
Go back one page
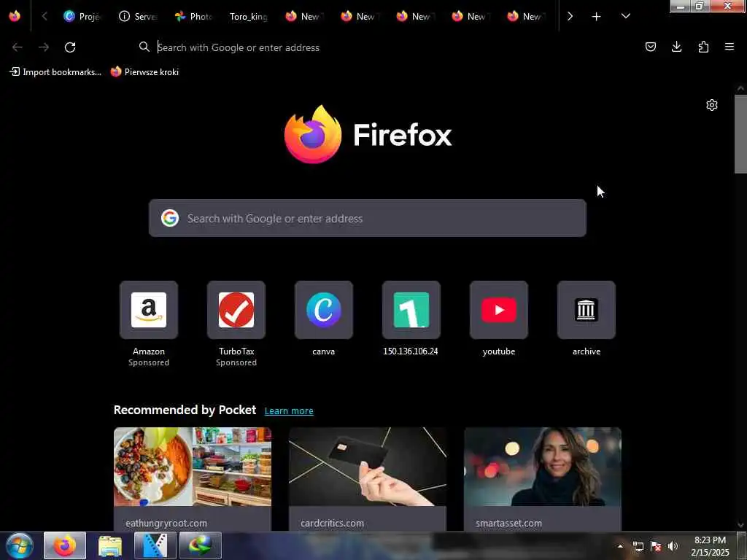tap(18, 47)
